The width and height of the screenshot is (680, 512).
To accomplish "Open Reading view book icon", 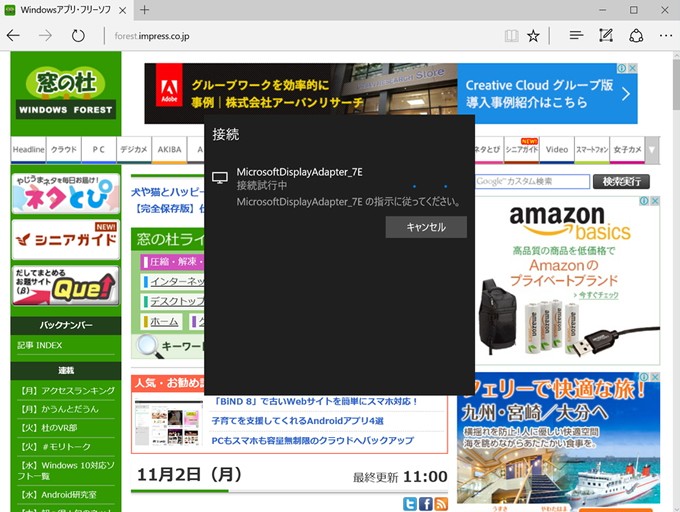I will 511,36.
